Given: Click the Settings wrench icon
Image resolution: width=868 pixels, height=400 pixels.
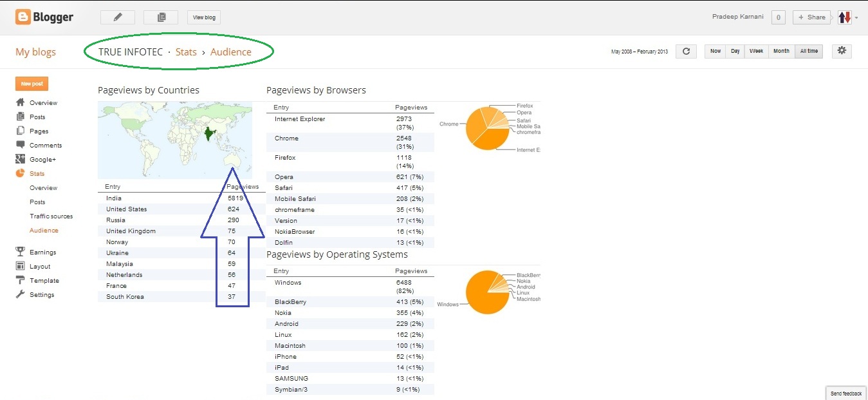Looking at the screenshot, I should coord(20,294).
